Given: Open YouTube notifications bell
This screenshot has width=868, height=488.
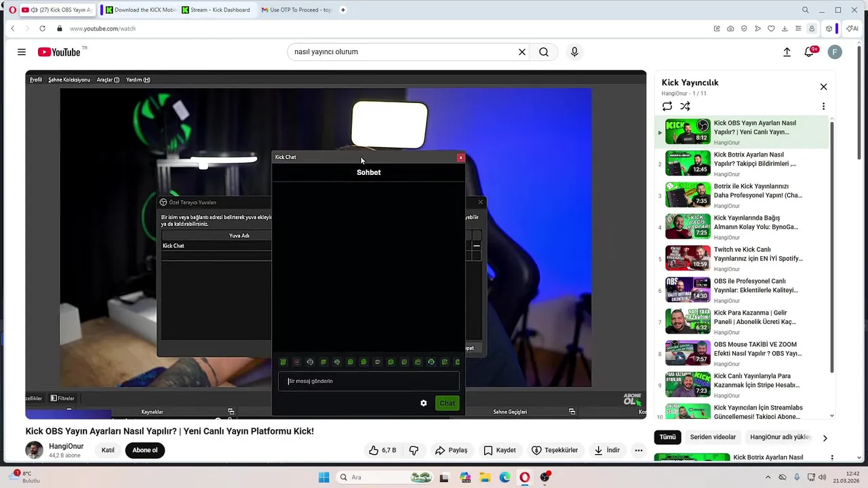Looking at the screenshot, I should point(810,52).
